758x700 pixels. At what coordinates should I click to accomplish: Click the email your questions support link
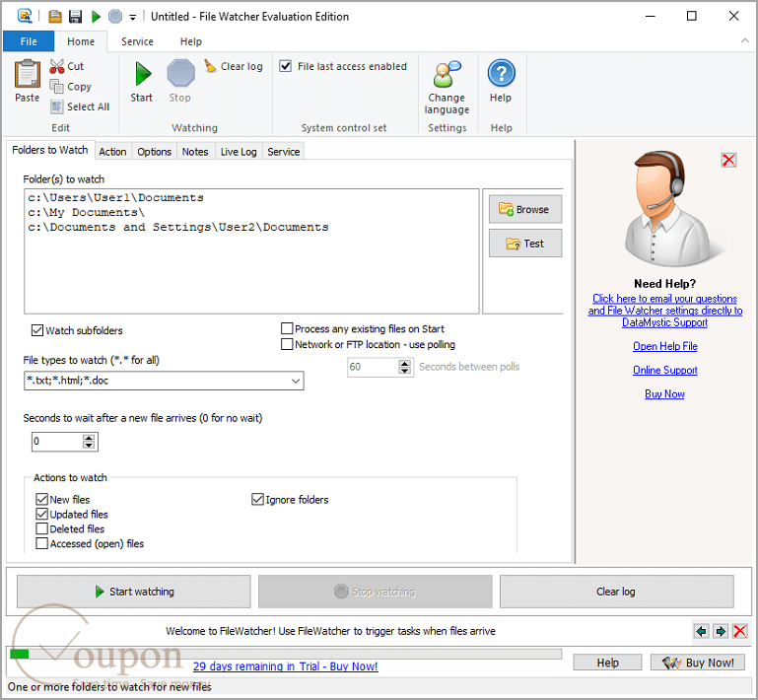(x=665, y=311)
